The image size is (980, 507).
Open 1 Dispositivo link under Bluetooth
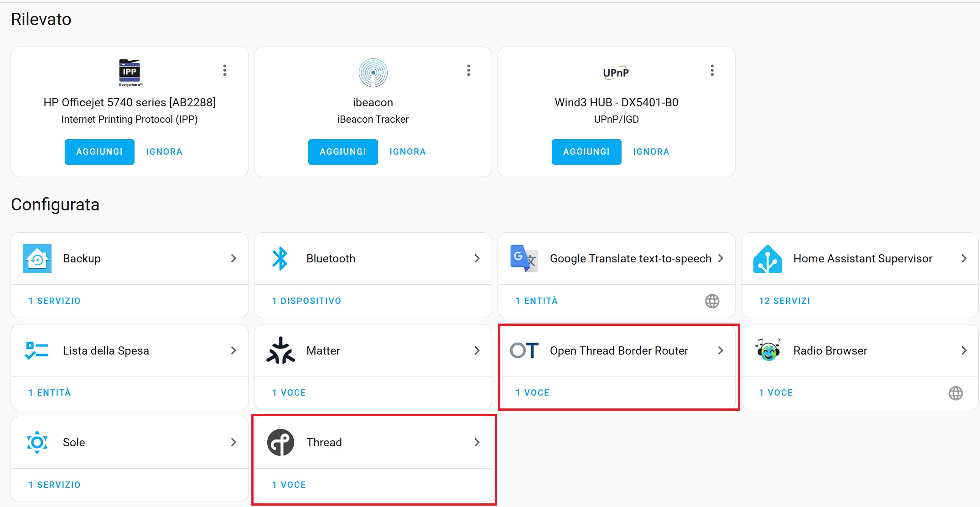click(306, 301)
